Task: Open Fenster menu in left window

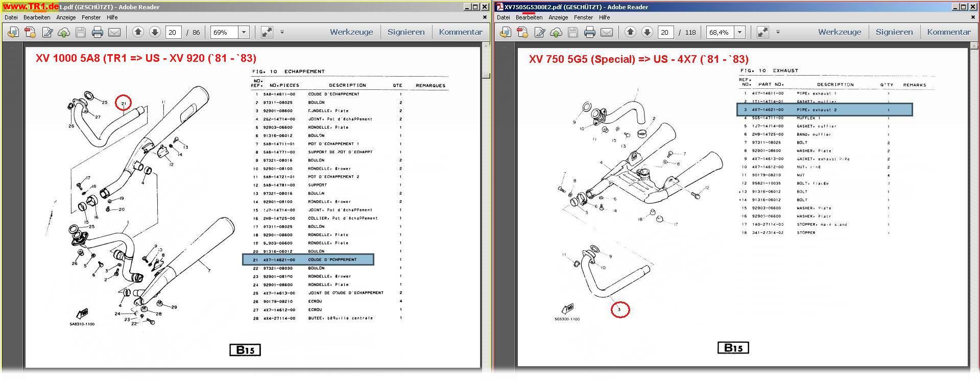Action: point(91,17)
